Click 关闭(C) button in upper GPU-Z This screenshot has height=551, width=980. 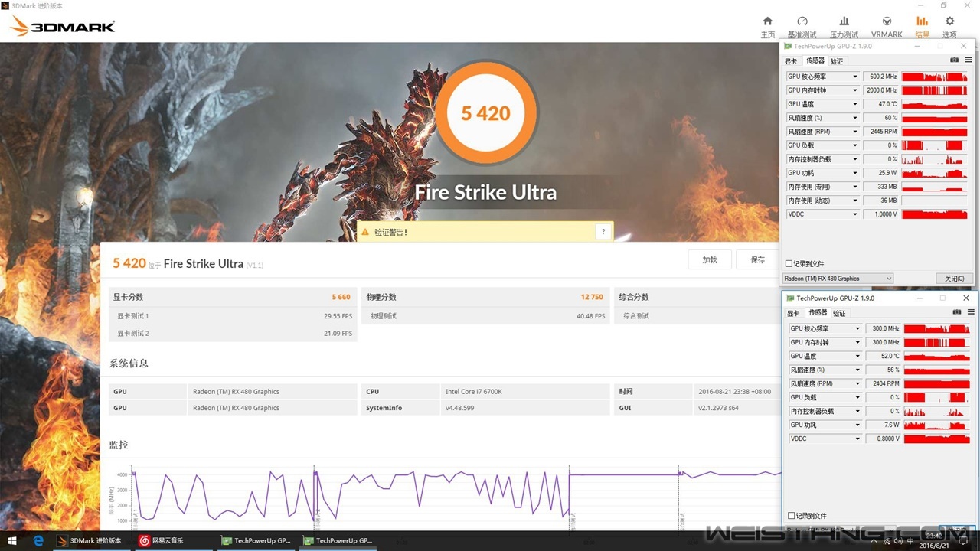pos(955,279)
